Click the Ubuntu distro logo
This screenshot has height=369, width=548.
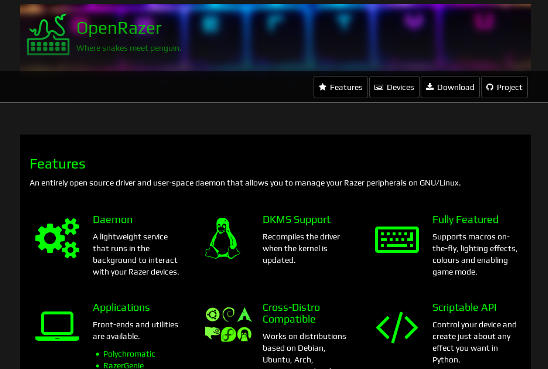click(x=212, y=314)
